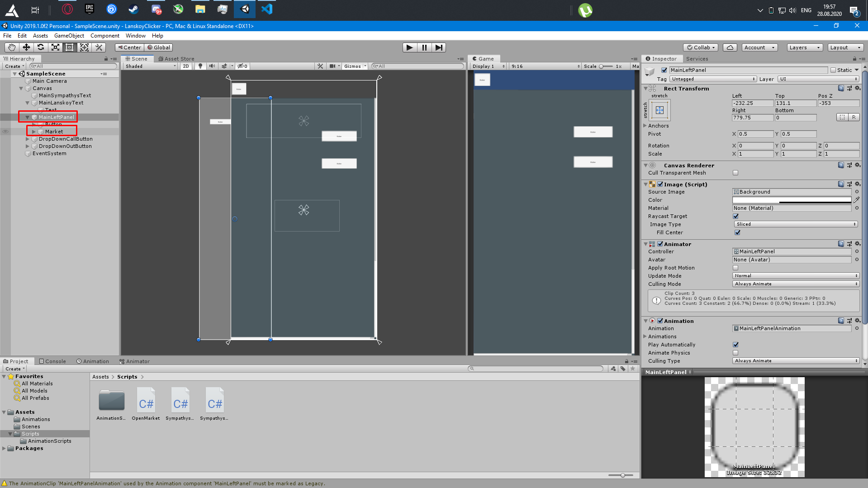868x488 pixels.
Task: Open Update Mode dropdown
Action: pyautogui.click(x=796, y=276)
